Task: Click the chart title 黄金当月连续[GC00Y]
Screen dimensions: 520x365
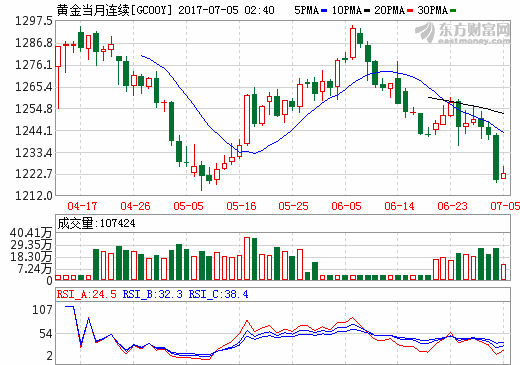Action: (114, 10)
